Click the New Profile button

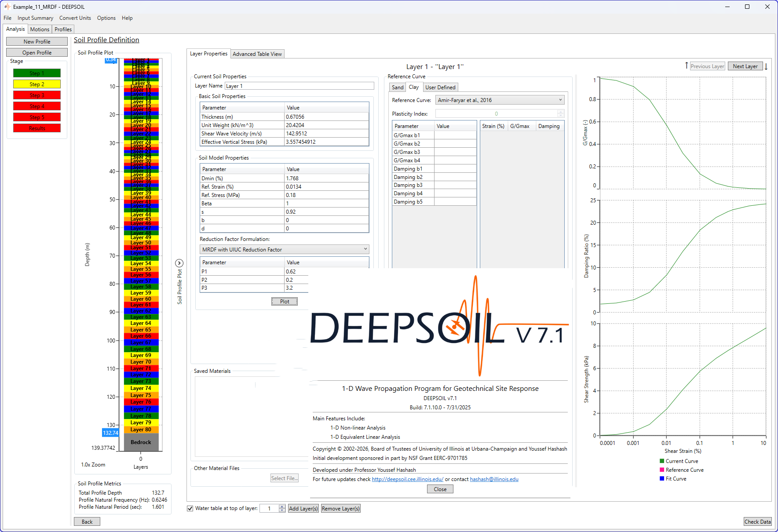[37, 41]
